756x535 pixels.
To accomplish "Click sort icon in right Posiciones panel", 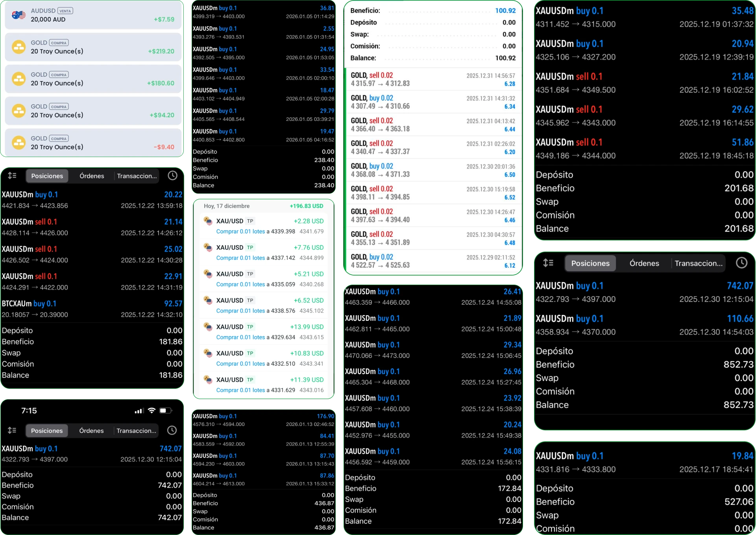I will click(548, 263).
